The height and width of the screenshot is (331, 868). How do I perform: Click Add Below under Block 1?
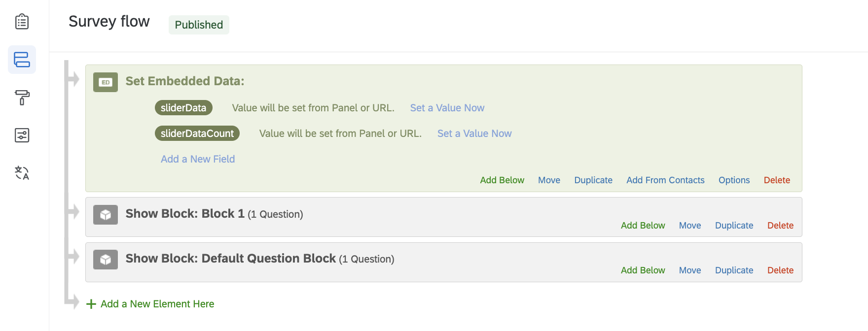coord(643,225)
